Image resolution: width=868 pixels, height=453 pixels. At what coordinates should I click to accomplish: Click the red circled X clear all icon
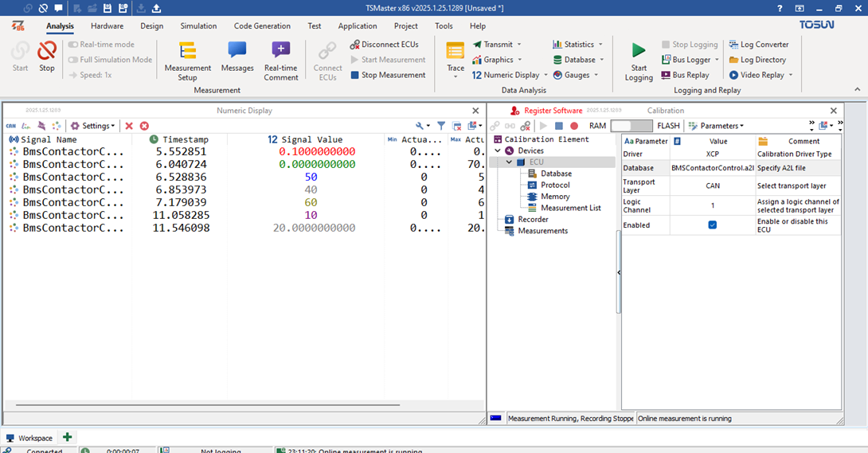[x=144, y=126]
